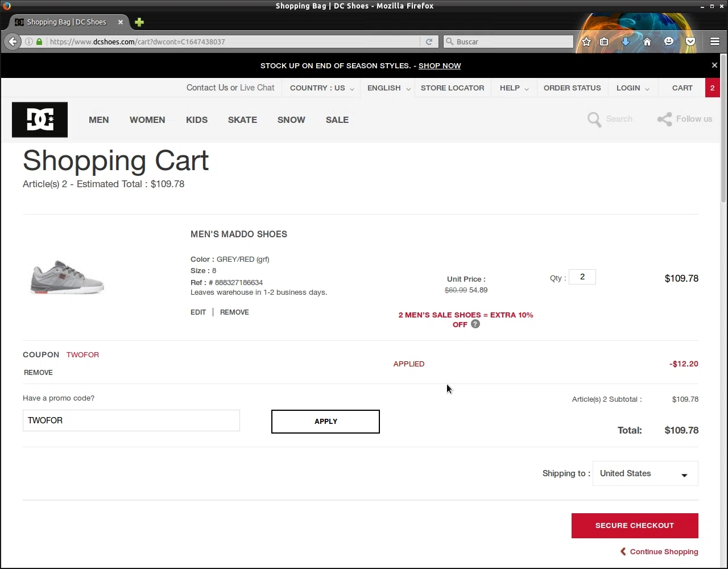Open the SALE menu
Viewport: 728px width, 569px height.
click(337, 119)
